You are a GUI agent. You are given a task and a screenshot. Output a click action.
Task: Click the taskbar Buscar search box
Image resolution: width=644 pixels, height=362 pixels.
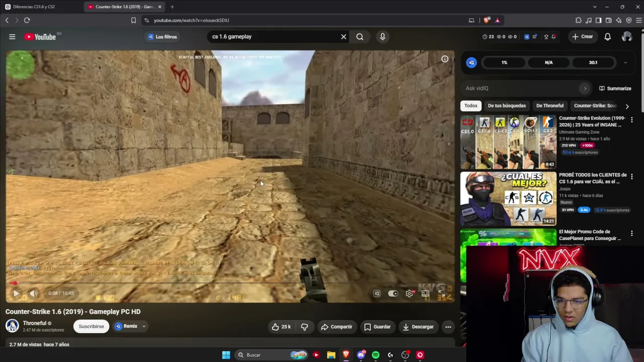coord(272,355)
